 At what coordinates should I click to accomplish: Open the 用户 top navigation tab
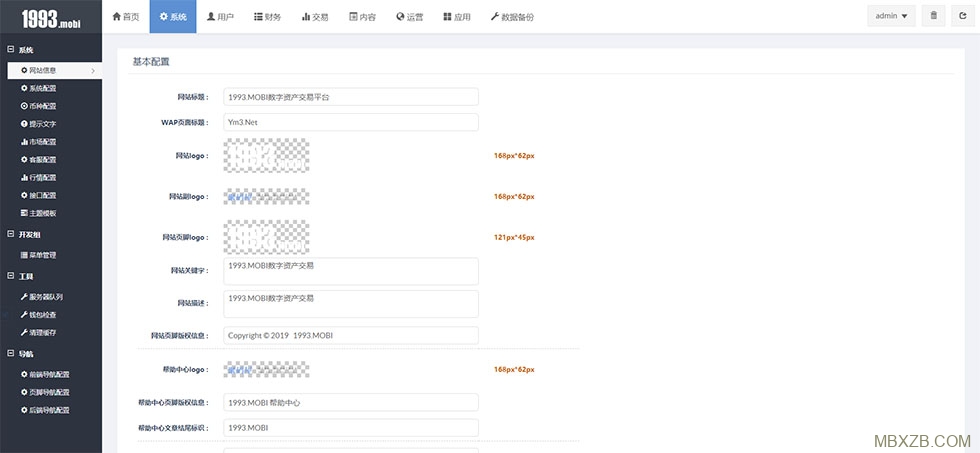tap(220, 17)
